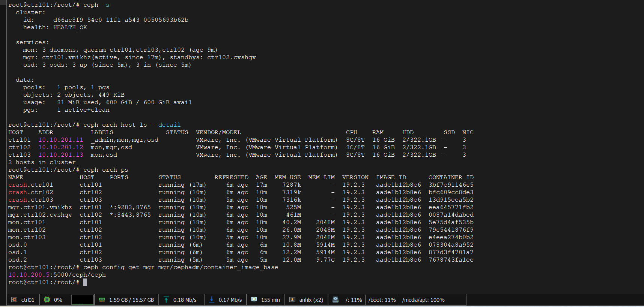Viewport: 644px width, 307px height.
Task: Click the mon.ctrl02 daemon name
Action: [27, 230]
